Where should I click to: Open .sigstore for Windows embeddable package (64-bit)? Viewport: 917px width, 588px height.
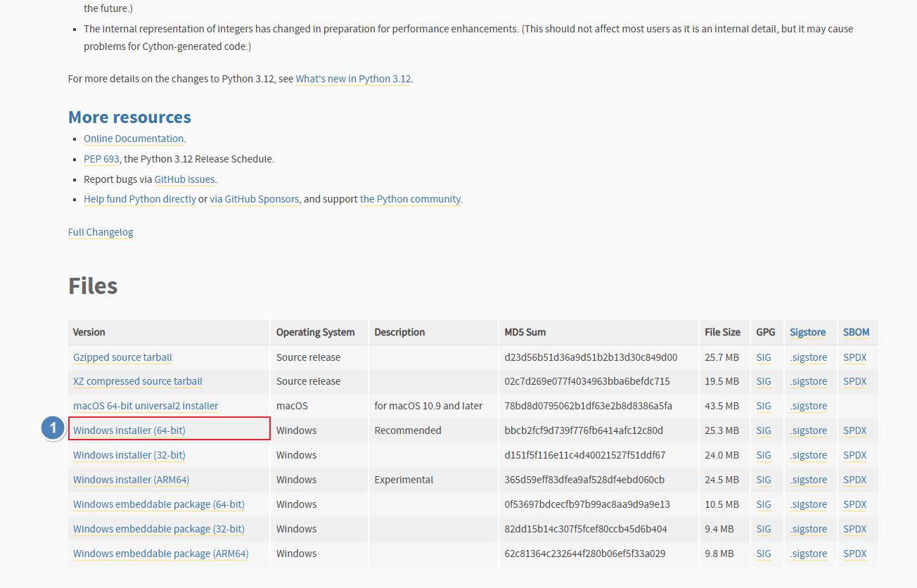click(x=809, y=504)
